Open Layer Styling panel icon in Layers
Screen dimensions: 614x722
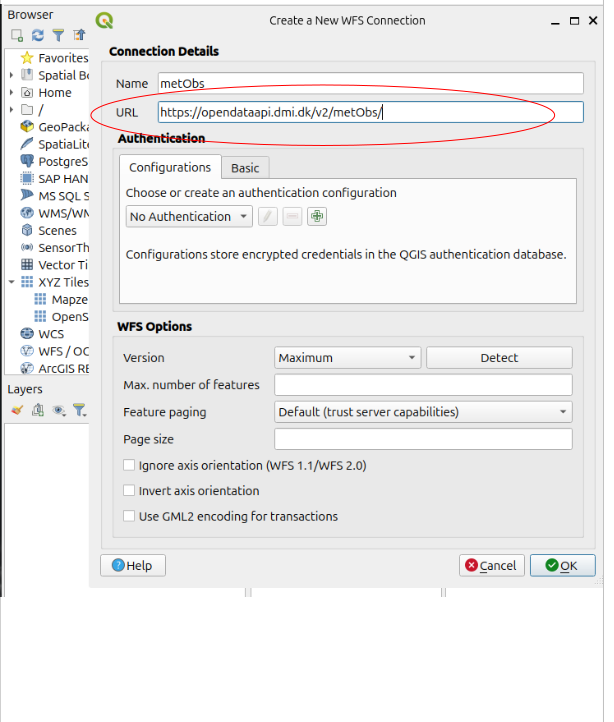pyautogui.click(x=17, y=410)
